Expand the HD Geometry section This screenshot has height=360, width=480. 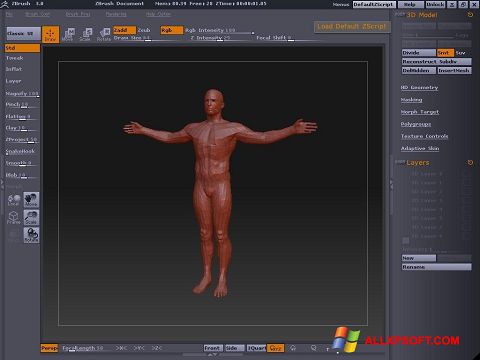tap(419, 87)
